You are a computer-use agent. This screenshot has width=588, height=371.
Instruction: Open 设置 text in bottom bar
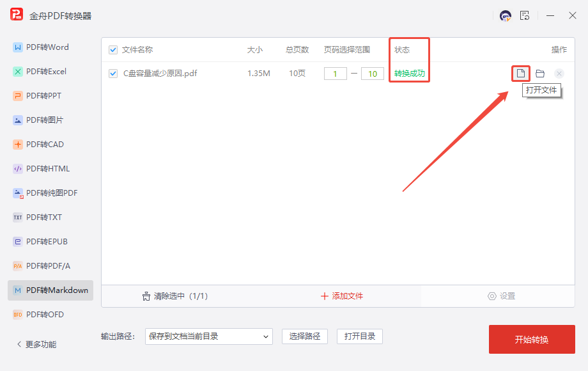tap(507, 296)
